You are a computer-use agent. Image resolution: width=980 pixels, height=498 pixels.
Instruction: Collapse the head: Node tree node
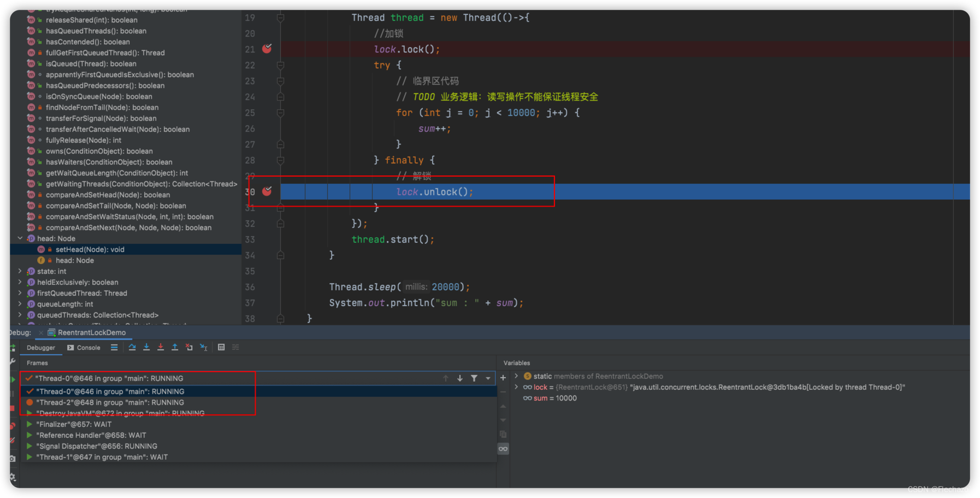[x=20, y=238]
